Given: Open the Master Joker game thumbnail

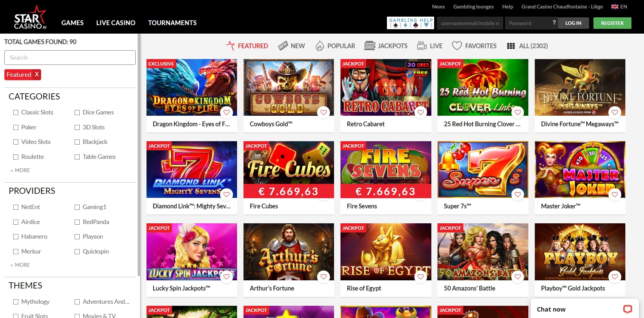Looking at the screenshot, I should 580,169.
